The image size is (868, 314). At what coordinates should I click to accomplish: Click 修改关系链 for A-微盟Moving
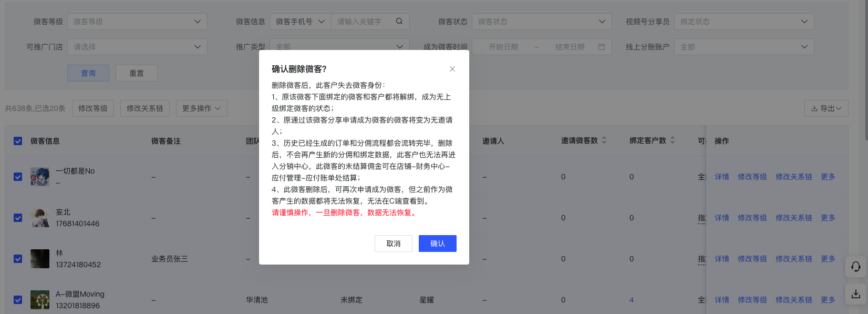pyautogui.click(x=794, y=300)
